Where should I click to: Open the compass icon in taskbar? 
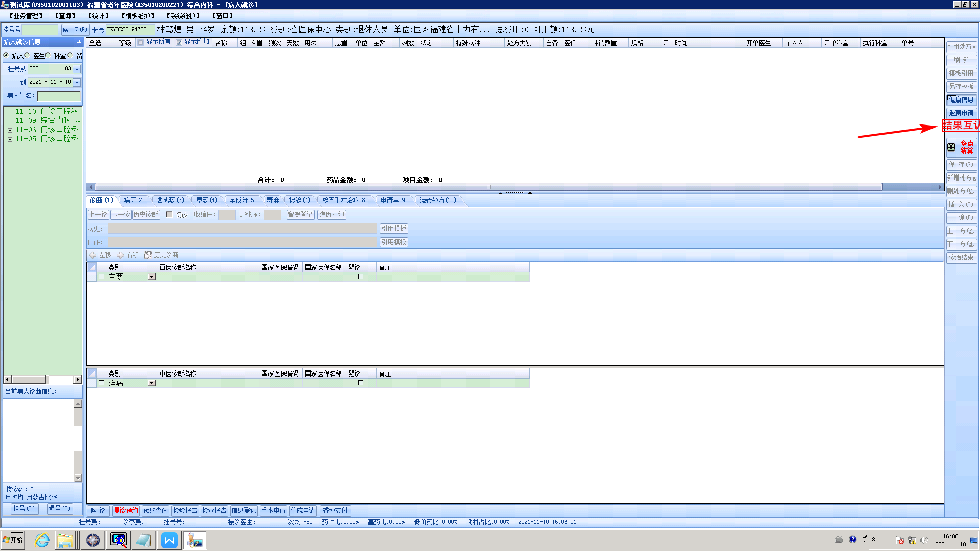point(93,540)
